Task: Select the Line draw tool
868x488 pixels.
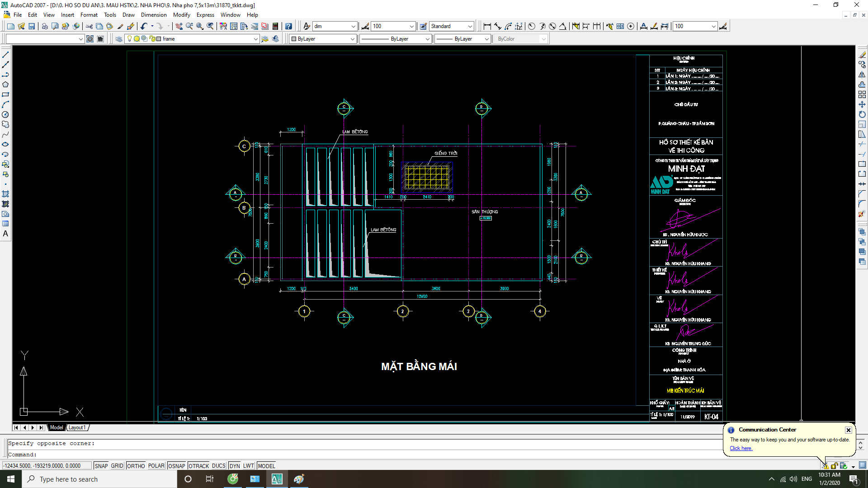Action: coord(5,55)
